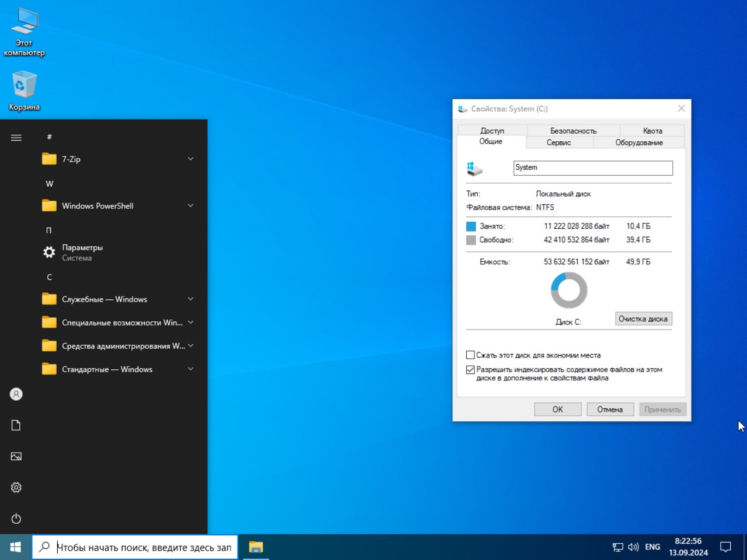
Task: Click the 'Очистка диска' button
Action: click(x=643, y=319)
